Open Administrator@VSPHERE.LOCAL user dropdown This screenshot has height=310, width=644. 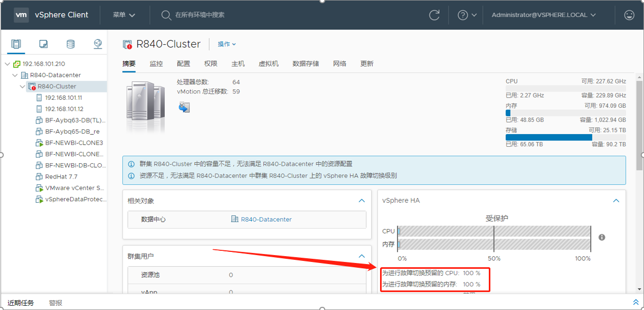pyautogui.click(x=544, y=15)
